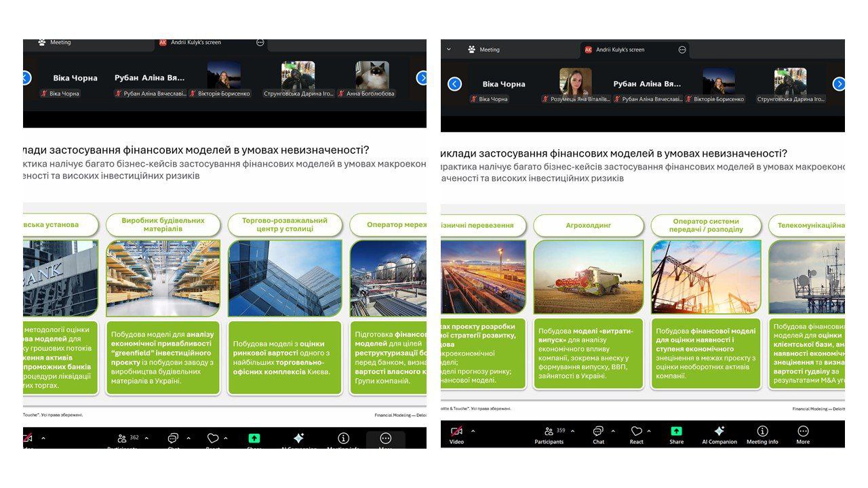Open Participants list showing 359
This screenshot has width=868, height=488.
pos(550,432)
